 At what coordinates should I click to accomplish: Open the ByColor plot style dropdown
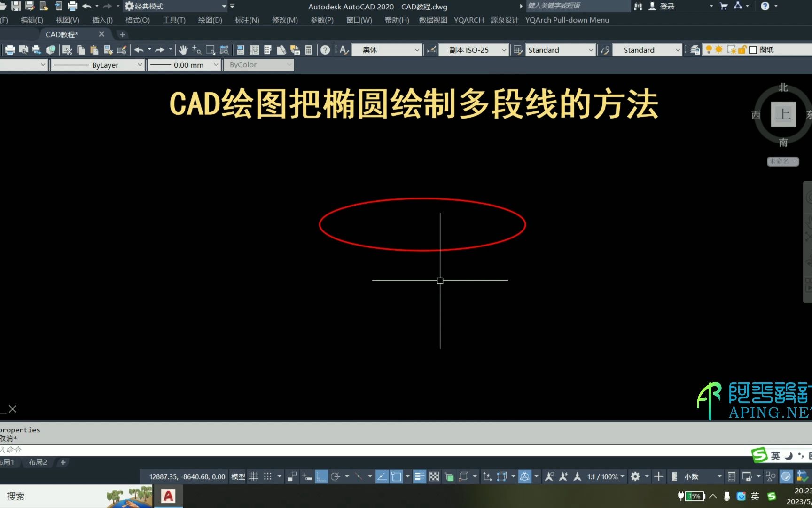[289, 65]
